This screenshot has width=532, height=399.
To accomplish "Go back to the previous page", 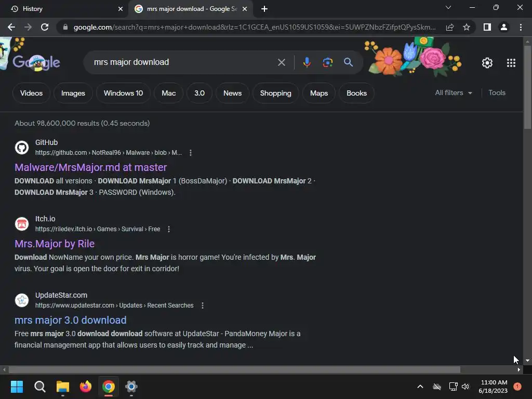I will click(11, 27).
